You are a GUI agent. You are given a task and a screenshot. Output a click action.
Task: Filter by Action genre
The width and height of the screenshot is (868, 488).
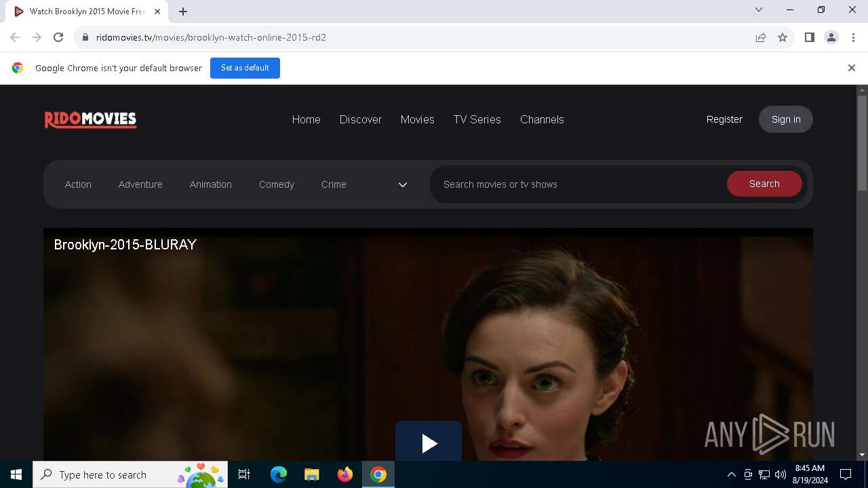coord(78,184)
